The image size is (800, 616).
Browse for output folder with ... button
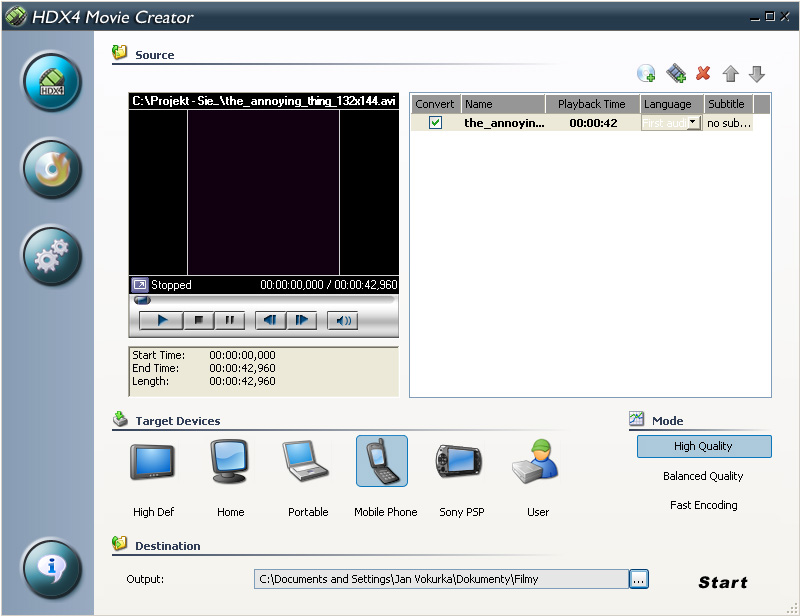coord(639,579)
